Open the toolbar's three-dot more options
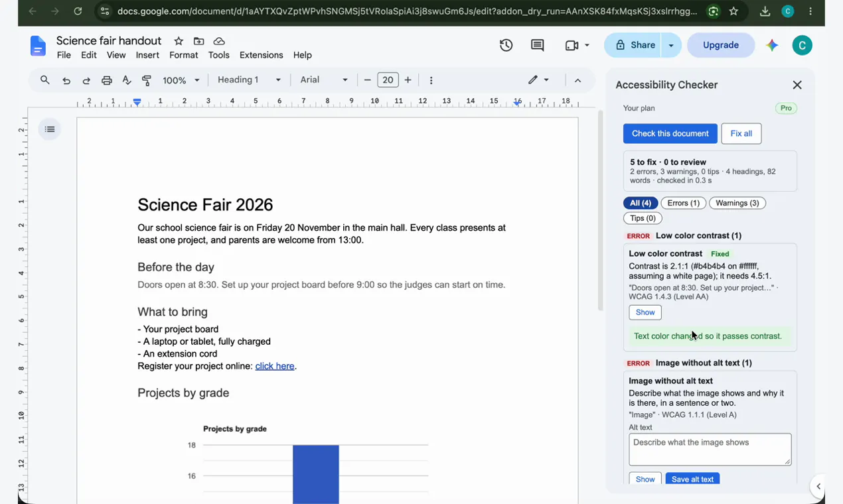843x504 pixels. pos(431,80)
